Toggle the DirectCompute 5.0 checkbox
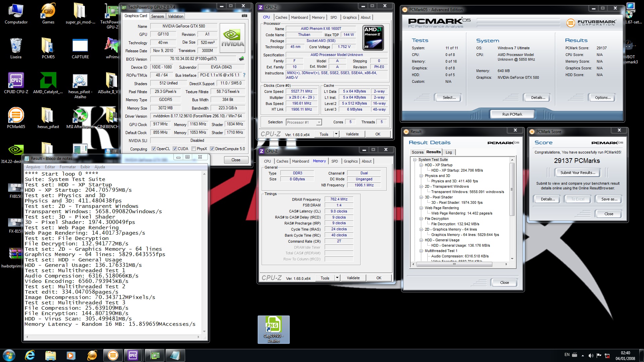644x362 pixels. (212, 149)
